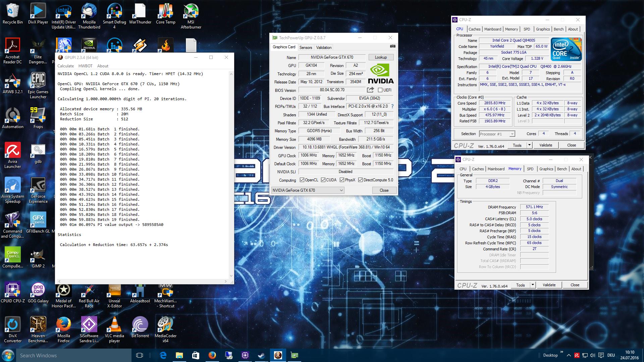Click Bus Interface question mark icon

pyautogui.click(x=392, y=106)
